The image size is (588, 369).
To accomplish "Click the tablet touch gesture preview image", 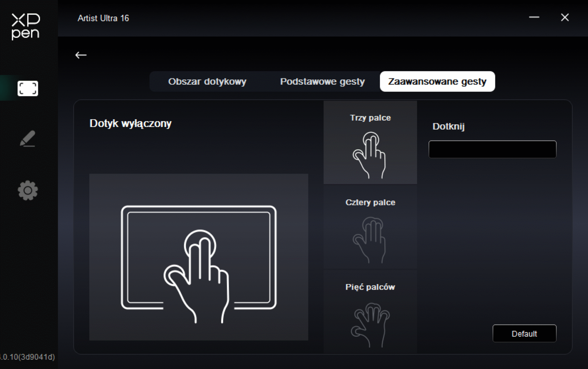I will tap(198, 257).
